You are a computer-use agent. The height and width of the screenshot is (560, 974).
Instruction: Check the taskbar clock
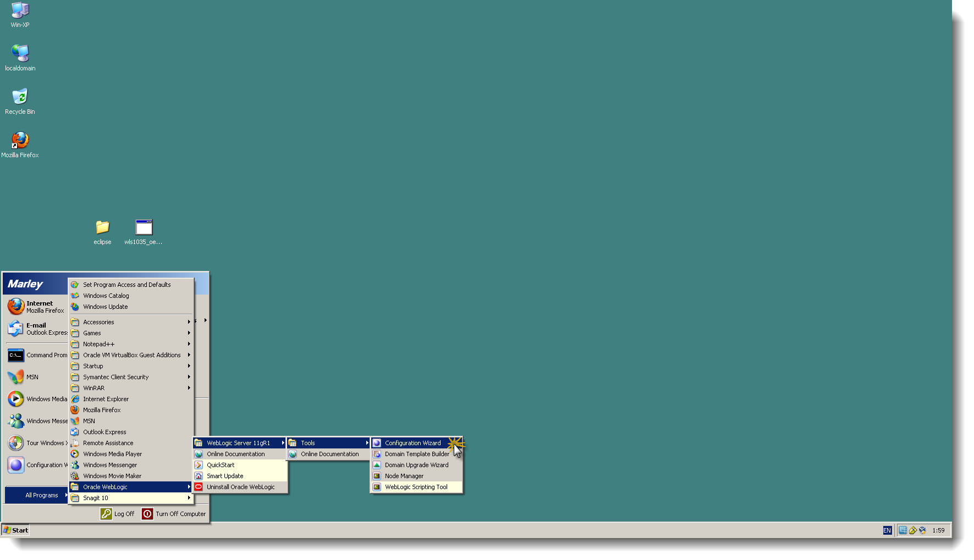[939, 530]
